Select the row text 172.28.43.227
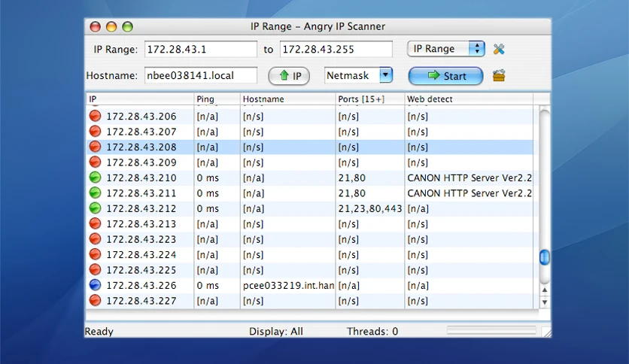Viewport: 629px width, 364px height. [x=141, y=301]
